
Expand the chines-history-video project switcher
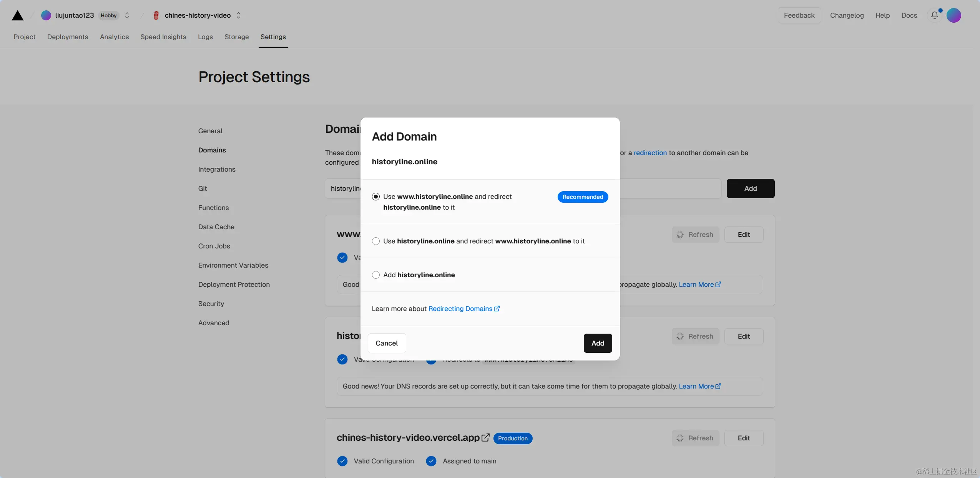[238, 15]
